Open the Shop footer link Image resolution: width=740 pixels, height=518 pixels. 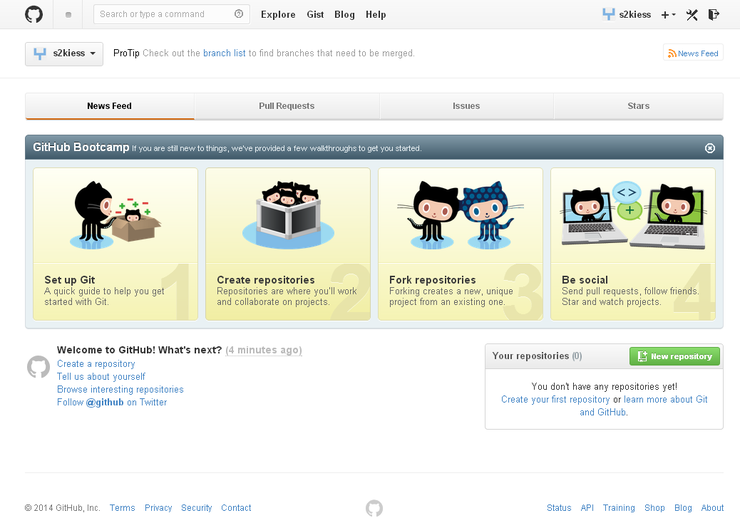tap(655, 508)
